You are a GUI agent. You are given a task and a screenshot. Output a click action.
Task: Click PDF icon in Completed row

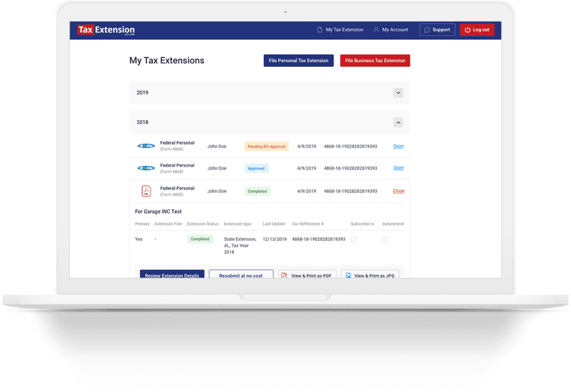pos(146,191)
